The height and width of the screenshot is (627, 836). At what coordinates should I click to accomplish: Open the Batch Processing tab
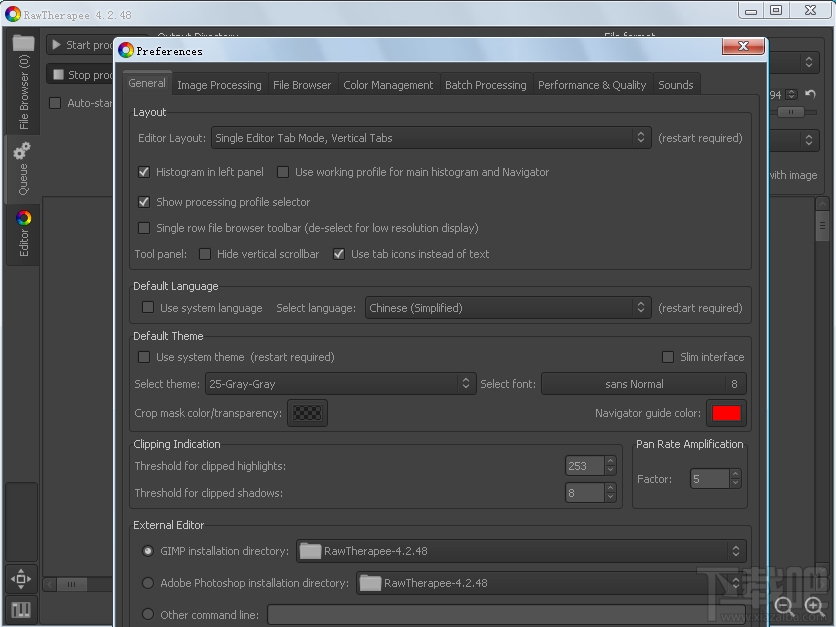pyautogui.click(x=486, y=85)
